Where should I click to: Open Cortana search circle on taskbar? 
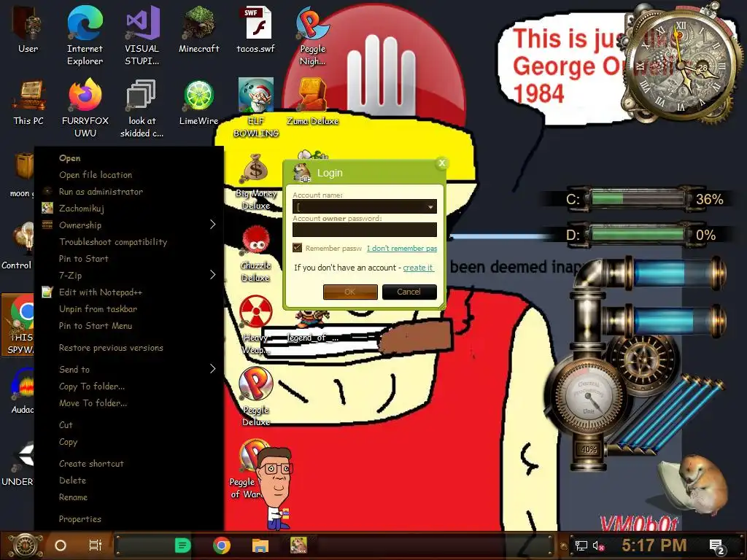(61, 545)
